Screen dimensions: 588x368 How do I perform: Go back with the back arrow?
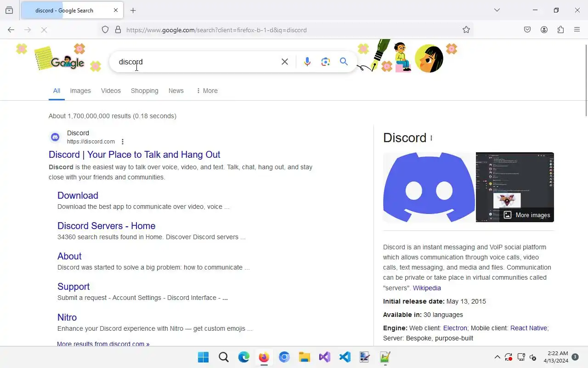[x=11, y=30]
